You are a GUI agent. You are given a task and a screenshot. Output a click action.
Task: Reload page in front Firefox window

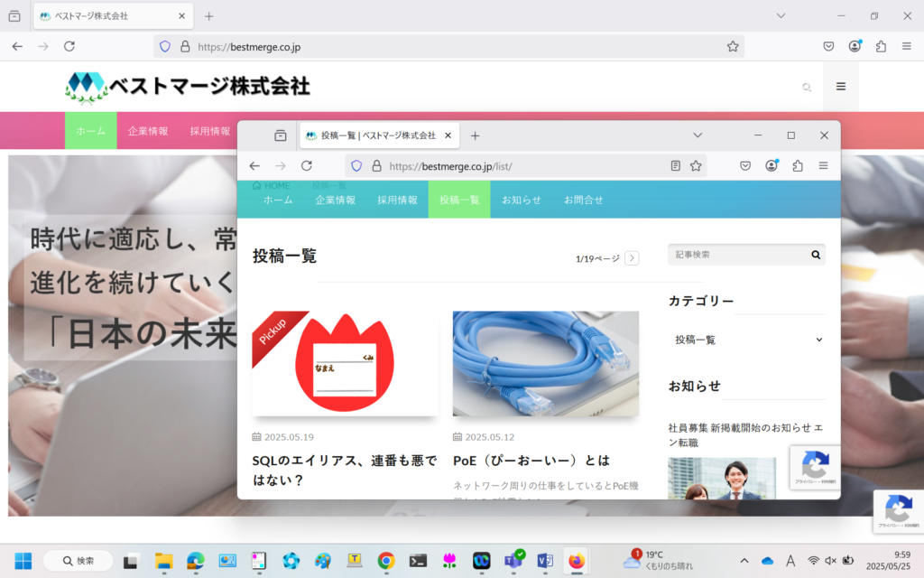(307, 166)
